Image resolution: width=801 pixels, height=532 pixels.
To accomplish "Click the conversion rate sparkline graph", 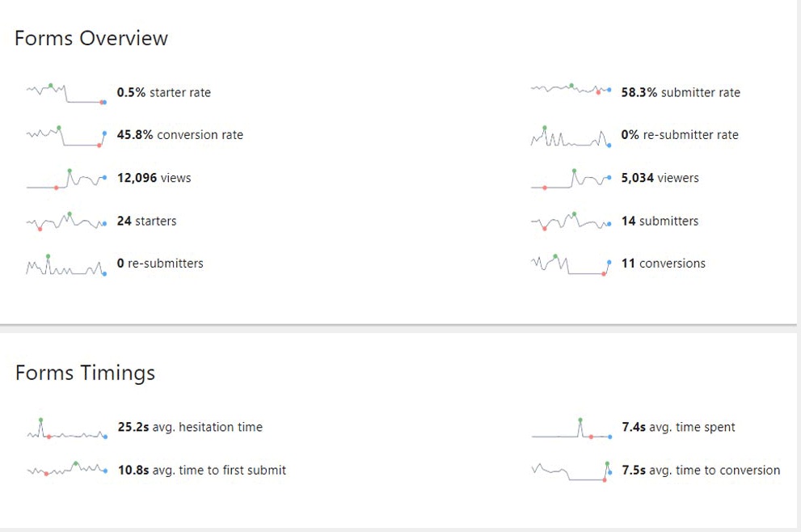I will (66, 136).
